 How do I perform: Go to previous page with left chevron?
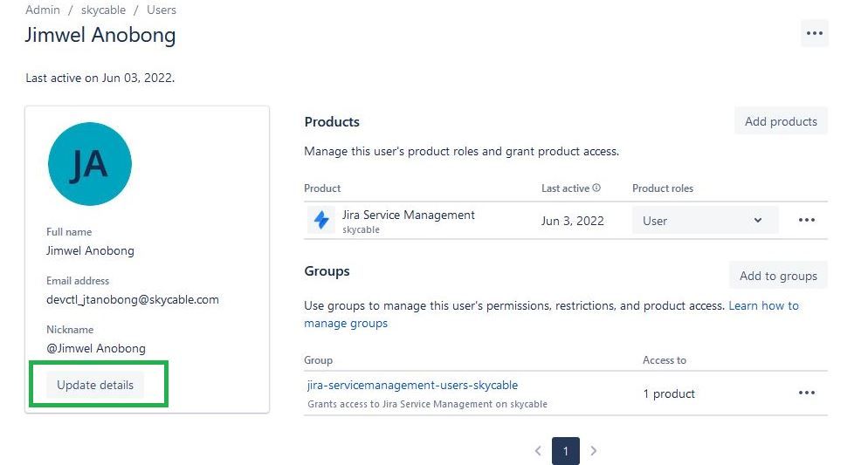[x=538, y=451]
